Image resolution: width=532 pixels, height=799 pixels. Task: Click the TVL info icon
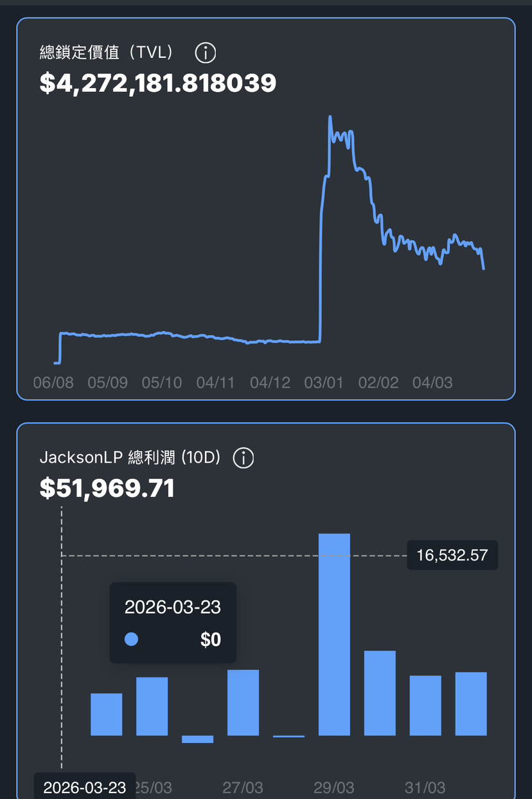[x=206, y=53]
